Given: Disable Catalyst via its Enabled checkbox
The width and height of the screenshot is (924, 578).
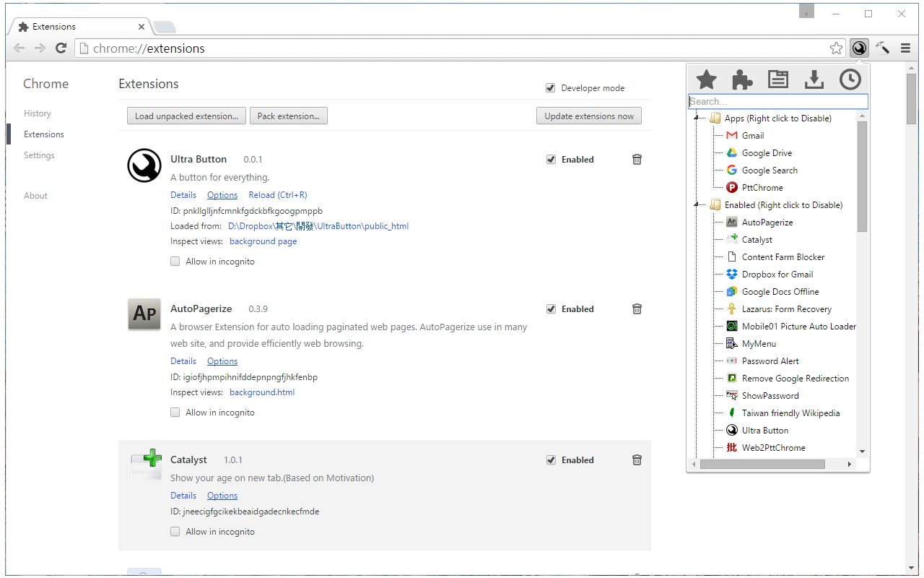Looking at the screenshot, I should tap(552, 460).
